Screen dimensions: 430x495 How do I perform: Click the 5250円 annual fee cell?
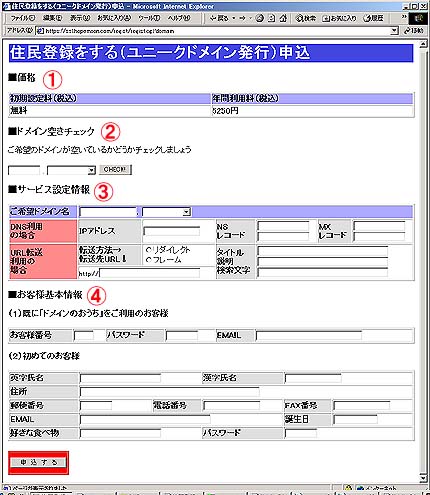(x=312, y=111)
